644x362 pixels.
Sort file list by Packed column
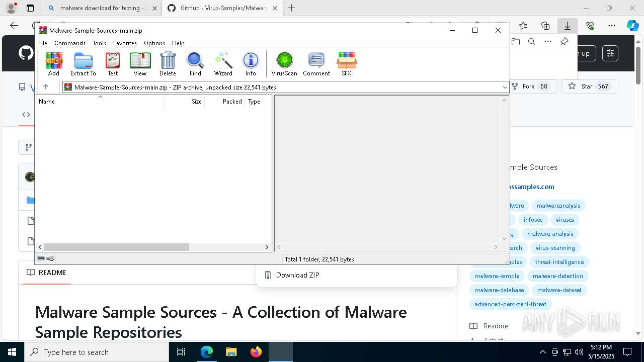point(225,102)
